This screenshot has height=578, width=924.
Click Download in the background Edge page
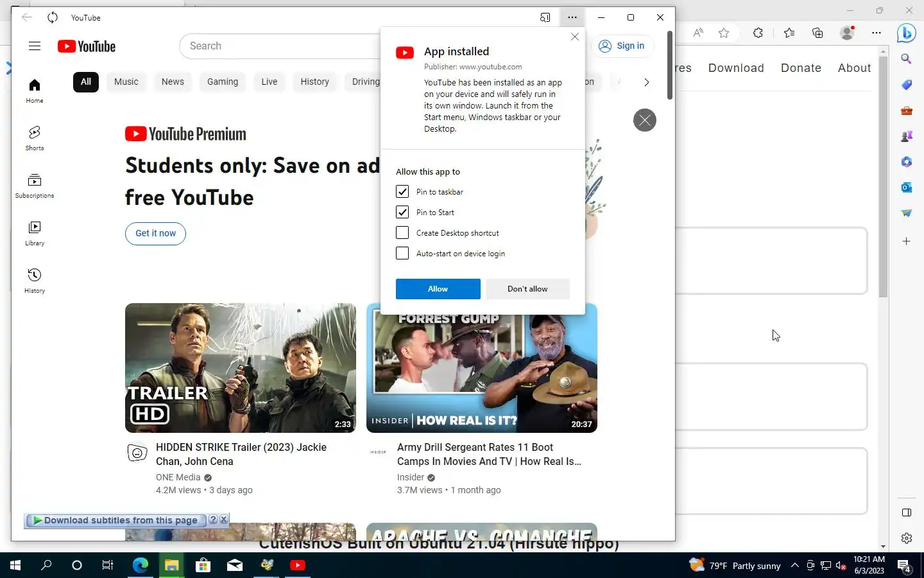tap(736, 68)
